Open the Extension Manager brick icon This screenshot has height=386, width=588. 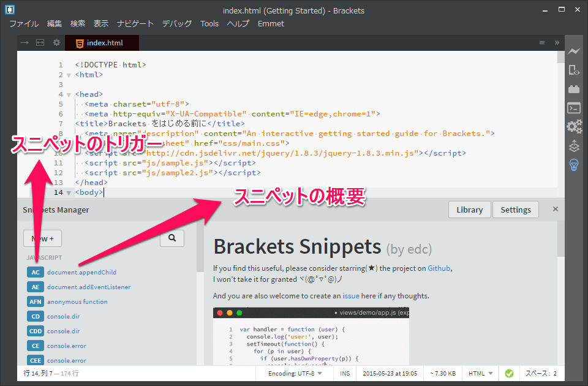[574, 89]
